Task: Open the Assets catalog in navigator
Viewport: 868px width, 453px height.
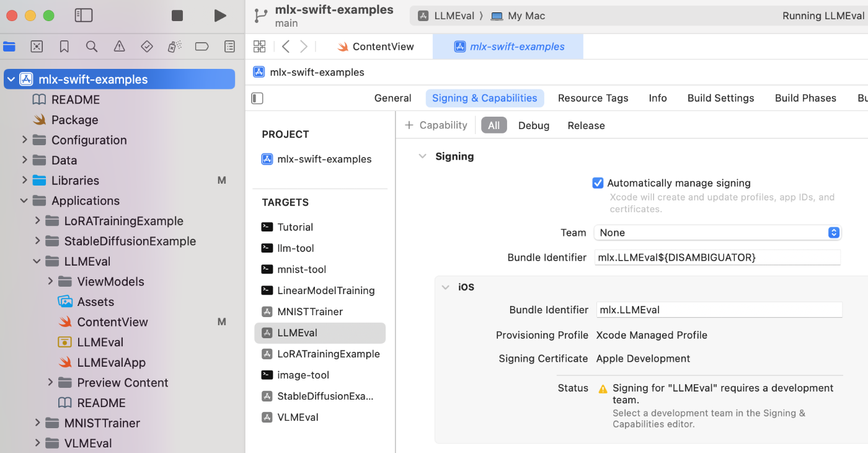Action: tap(95, 302)
